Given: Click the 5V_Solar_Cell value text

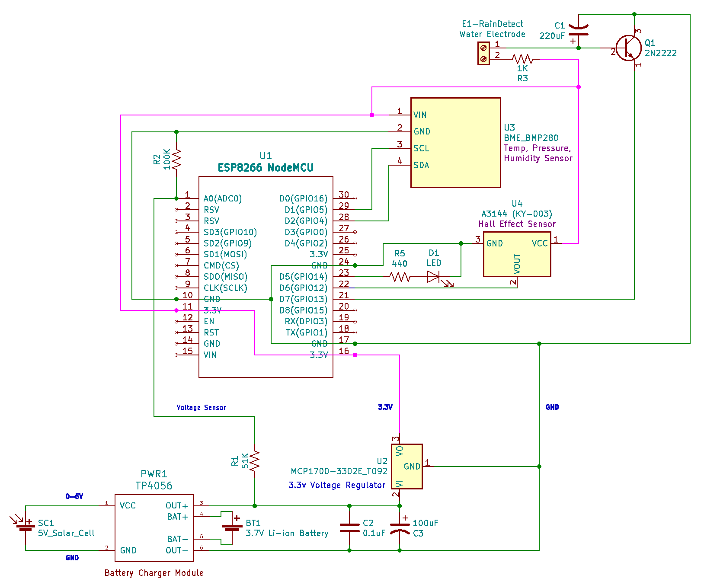Looking at the screenshot, I should tap(66, 533).
